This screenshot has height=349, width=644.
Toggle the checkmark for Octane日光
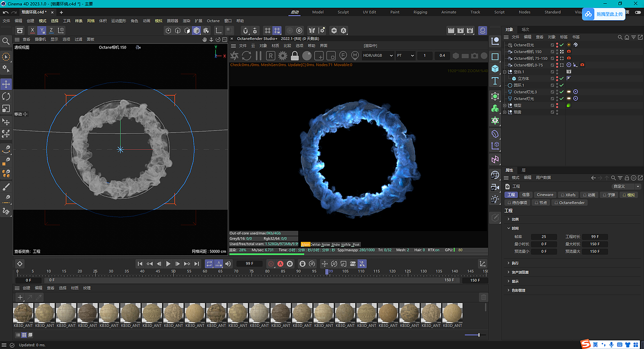(561, 45)
